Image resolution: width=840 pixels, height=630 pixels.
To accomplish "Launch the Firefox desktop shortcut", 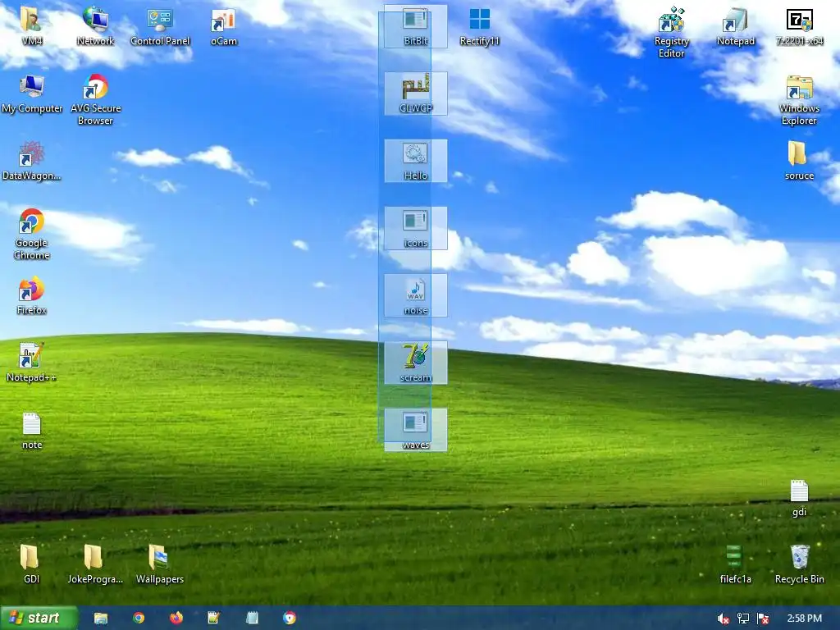I will tap(32, 295).
